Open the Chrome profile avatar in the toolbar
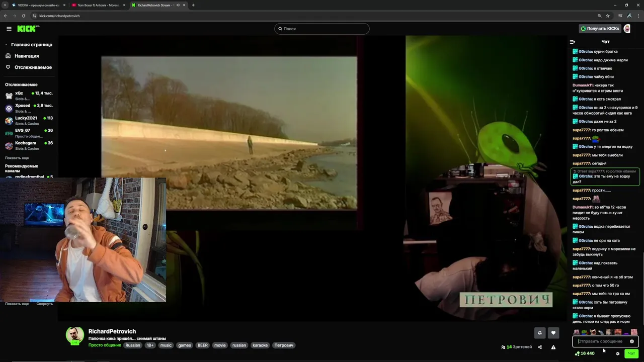This screenshot has height=362, width=644. pyautogui.click(x=629, y=16)
